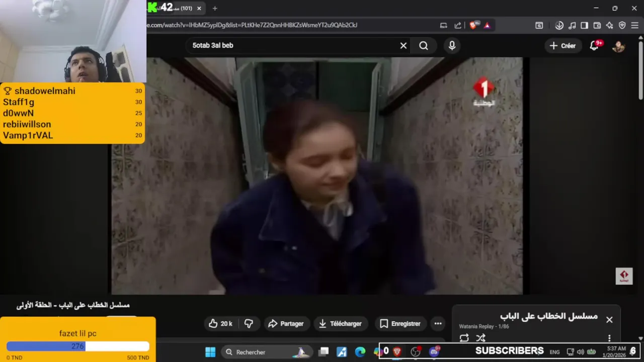
Task: Open the volume speaker tray icon
Action: [x=580, y=352]
